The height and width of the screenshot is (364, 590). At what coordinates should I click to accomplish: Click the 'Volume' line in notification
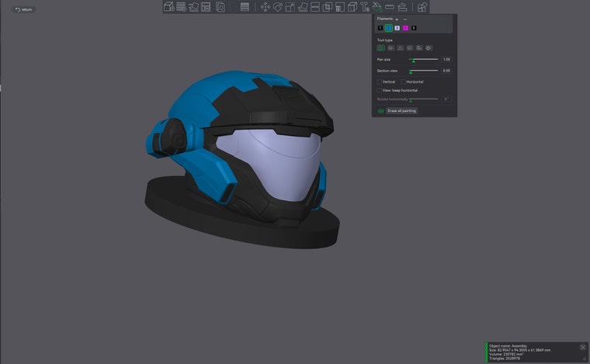pos(506,354)
